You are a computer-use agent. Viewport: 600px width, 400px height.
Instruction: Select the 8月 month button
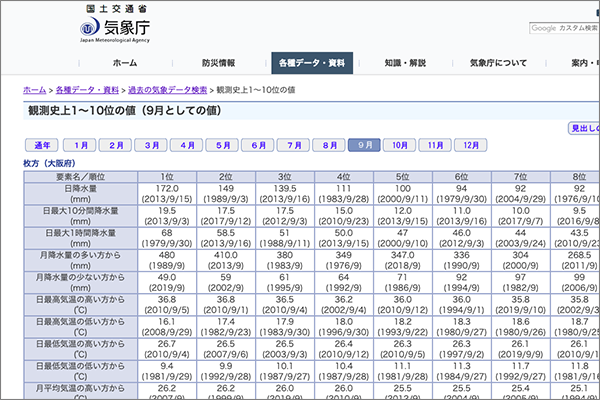329,145
